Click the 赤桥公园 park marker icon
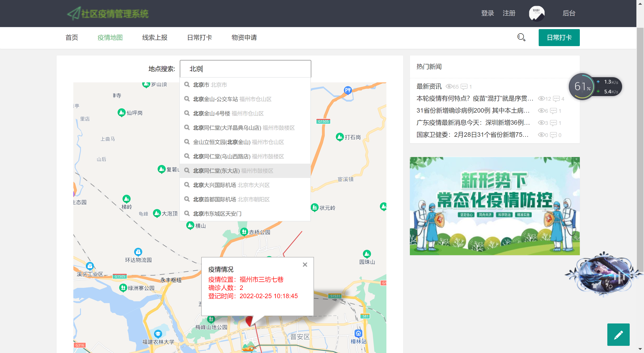Screen dimensions: 644x353 point(244,231)
